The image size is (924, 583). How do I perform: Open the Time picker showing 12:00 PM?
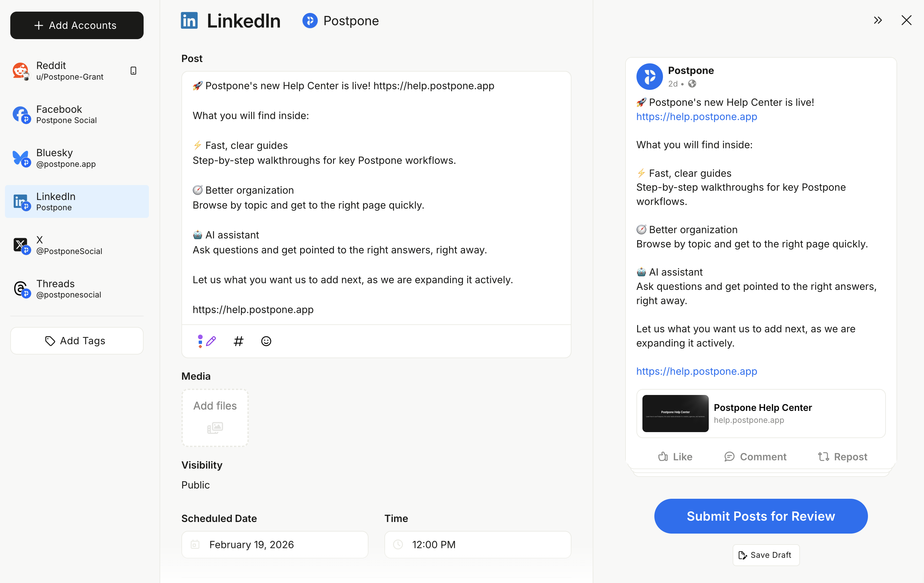(477, 544)
